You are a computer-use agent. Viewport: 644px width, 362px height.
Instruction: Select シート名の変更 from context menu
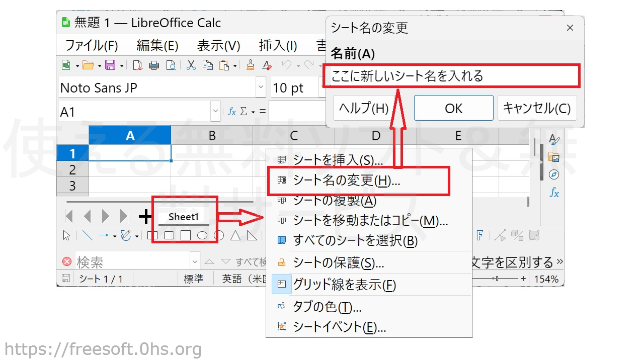point(346,180)
